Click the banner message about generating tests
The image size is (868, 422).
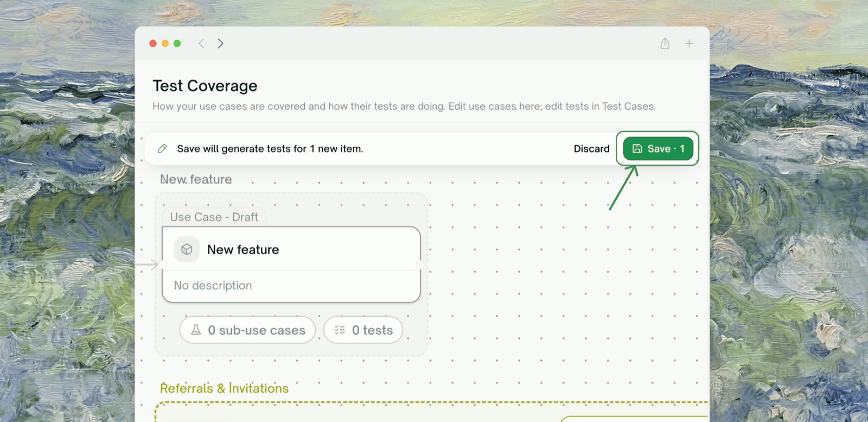270,149
